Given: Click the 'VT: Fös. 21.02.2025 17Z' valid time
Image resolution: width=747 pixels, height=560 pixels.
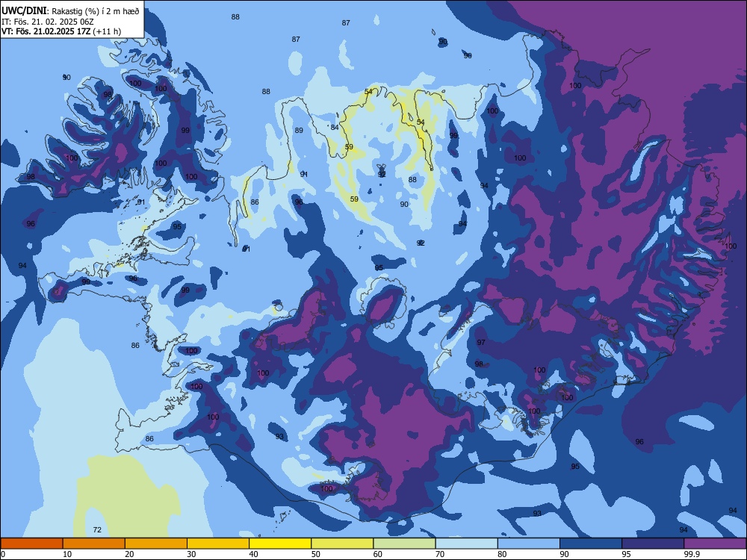Looking at the screenshot, I should click(46, 31).
